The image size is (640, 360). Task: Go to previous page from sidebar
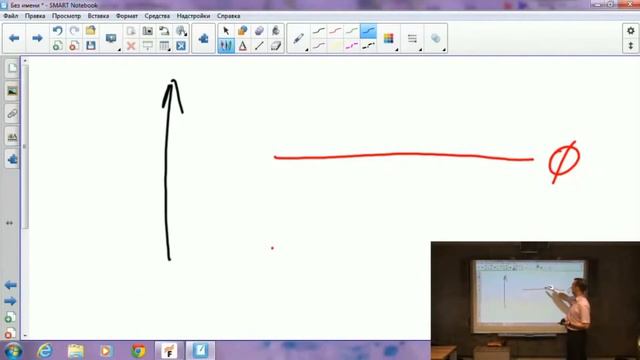10,285
